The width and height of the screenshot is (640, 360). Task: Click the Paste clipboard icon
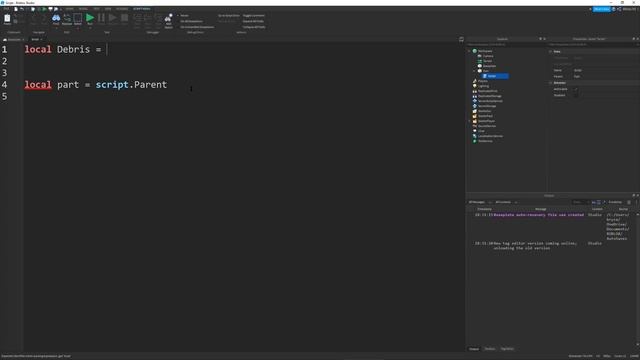[7, 18]
